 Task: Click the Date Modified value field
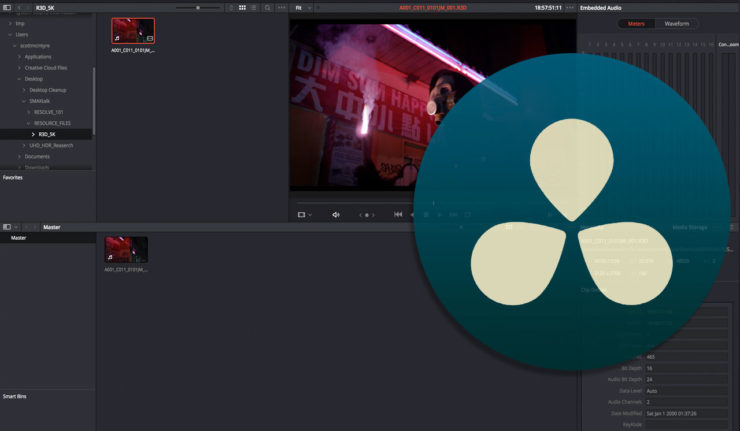tap(686, 414)
